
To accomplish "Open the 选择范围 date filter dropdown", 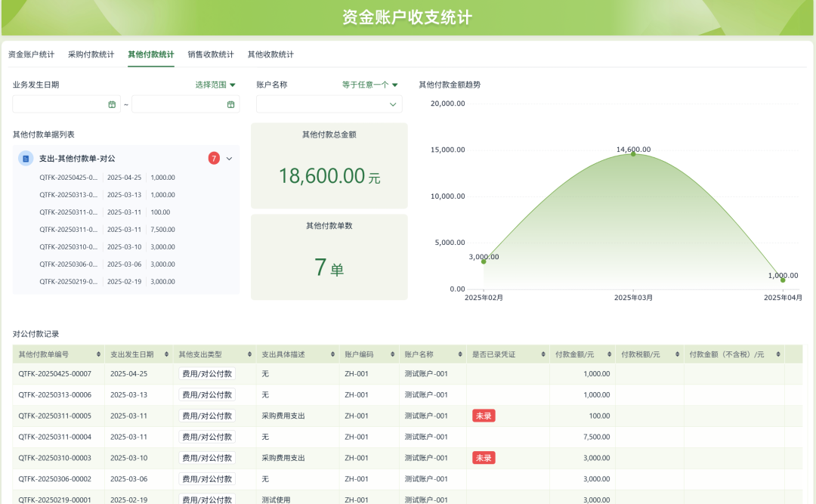I will click(215, 85).
